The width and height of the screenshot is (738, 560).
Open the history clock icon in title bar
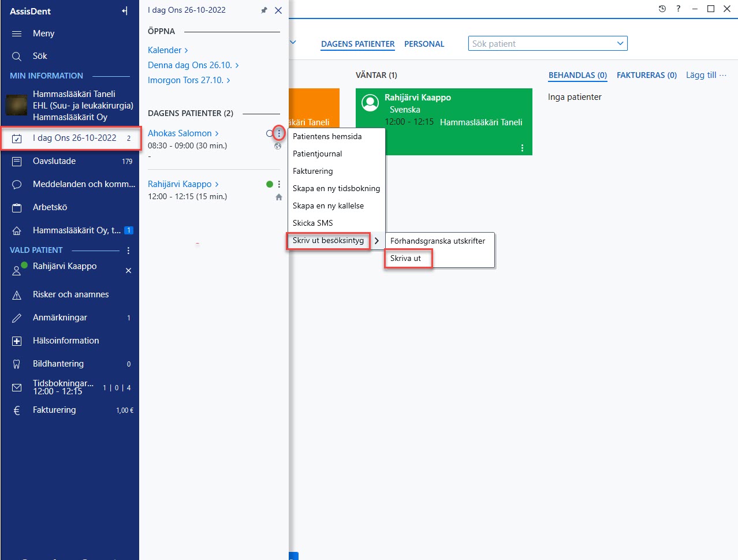(662, 9)
